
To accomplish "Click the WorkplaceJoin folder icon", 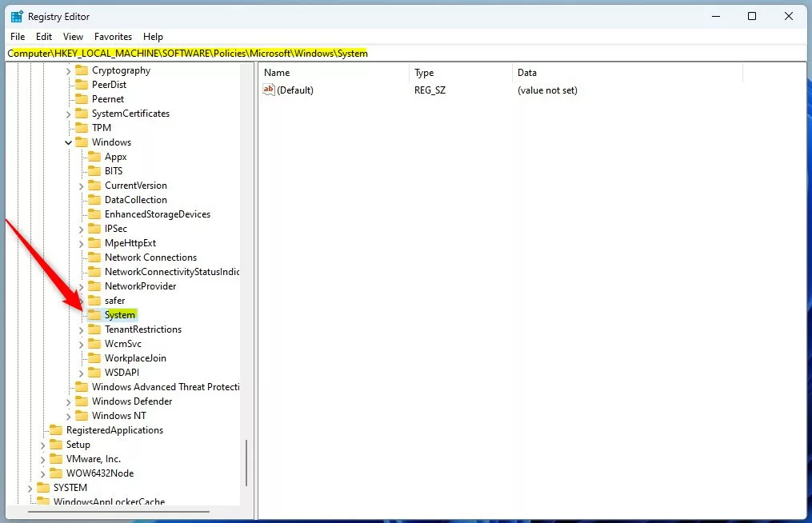I will tap(94, 358).
